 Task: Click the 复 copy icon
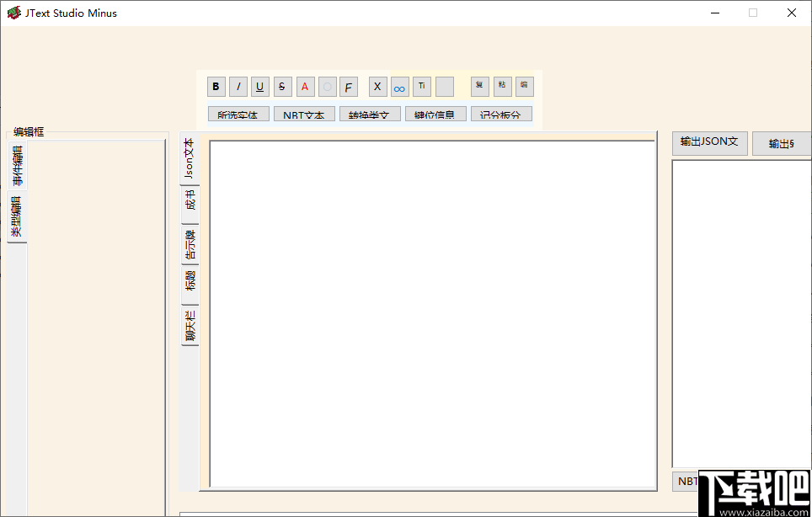tap(478, 86)
